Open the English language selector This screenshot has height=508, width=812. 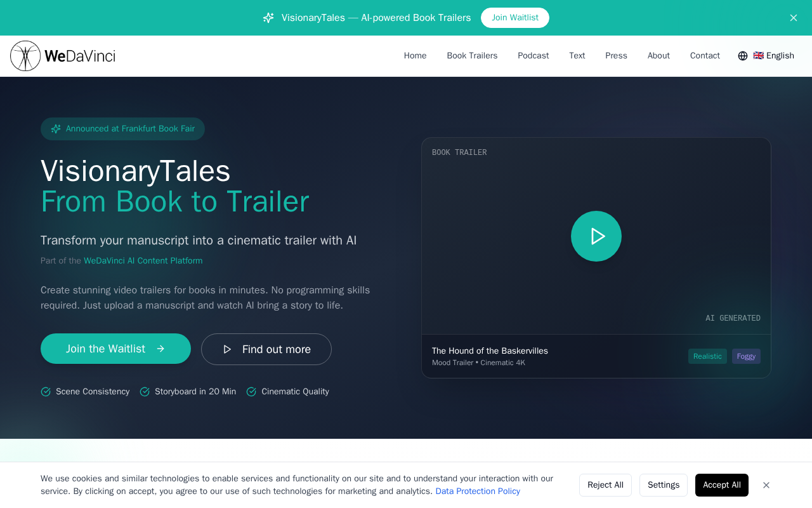pyautogui.click(x=766, y=56)
